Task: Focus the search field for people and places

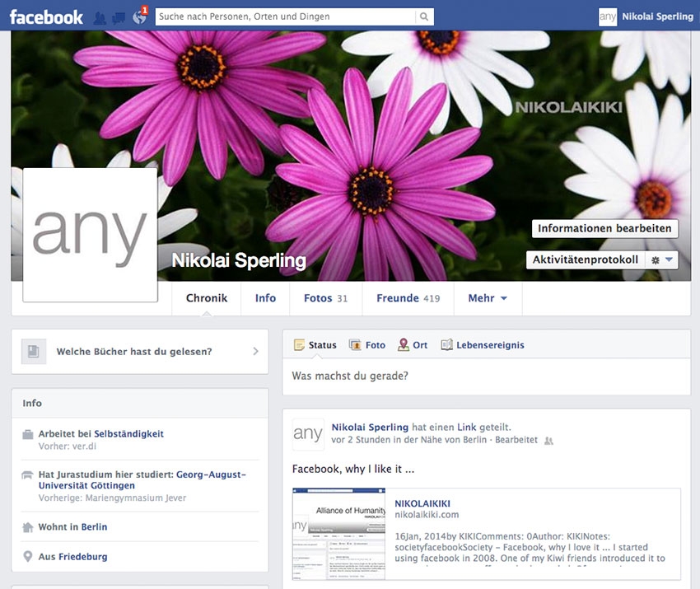Action: coord(285,17)
